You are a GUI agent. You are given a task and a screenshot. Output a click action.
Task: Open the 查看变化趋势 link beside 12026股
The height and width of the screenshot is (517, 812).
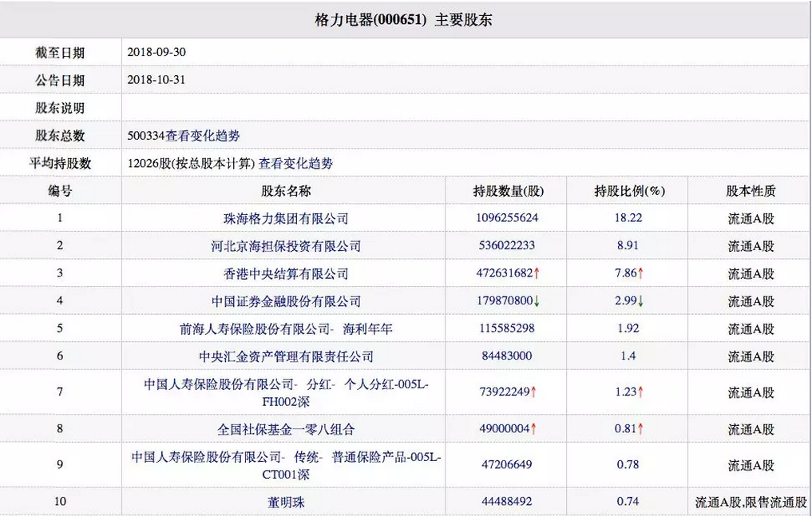click(295, 164)
